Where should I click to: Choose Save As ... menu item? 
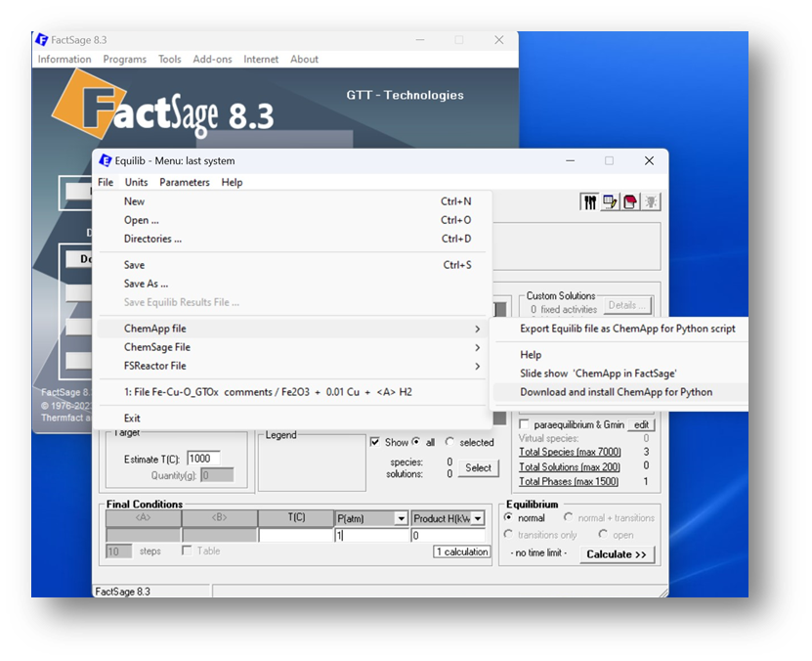click(x=291, y=284)
